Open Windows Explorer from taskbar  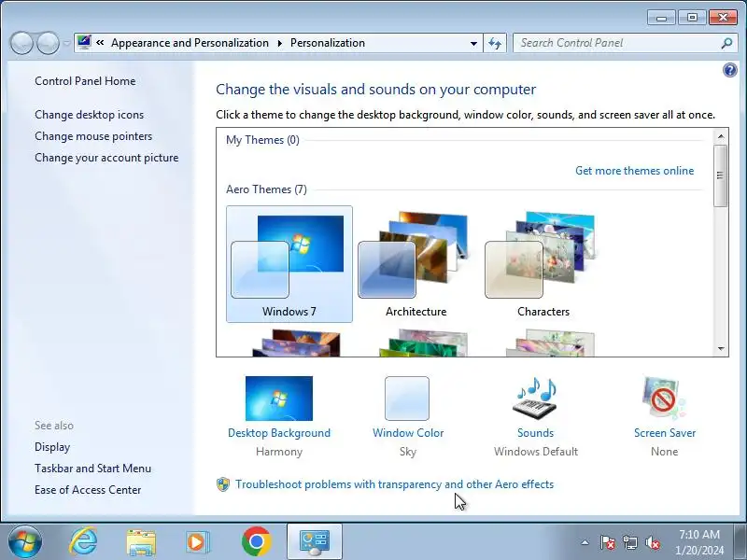pyautogui.click(x=141, y=542)
